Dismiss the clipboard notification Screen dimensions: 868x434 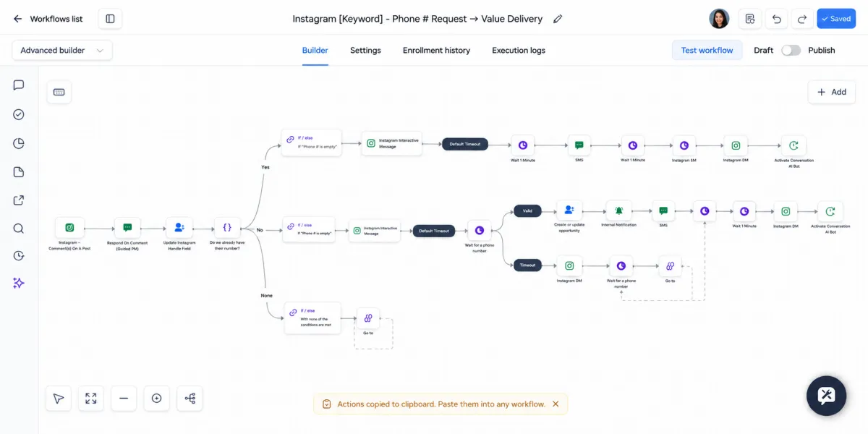556,404
